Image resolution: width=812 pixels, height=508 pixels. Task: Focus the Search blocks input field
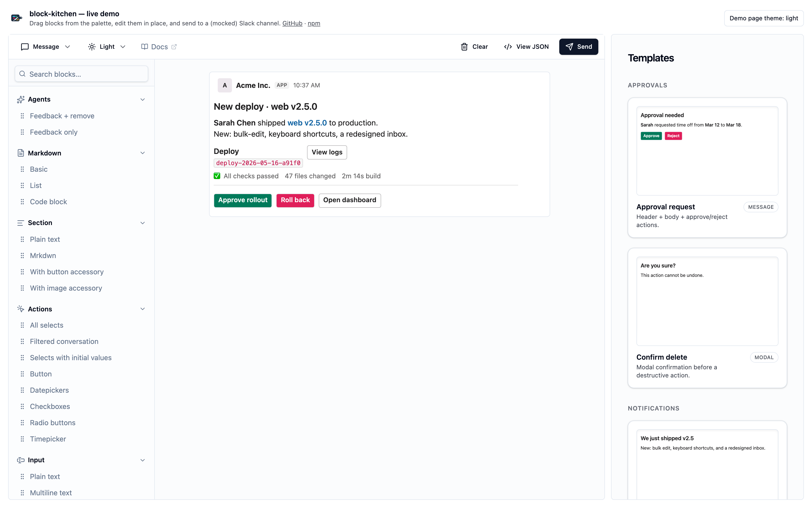[81, 74]
